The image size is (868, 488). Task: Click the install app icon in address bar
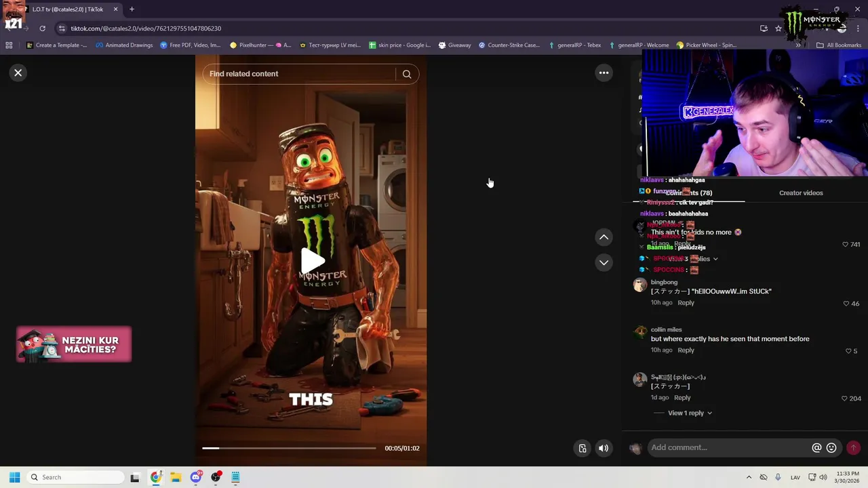764,28
